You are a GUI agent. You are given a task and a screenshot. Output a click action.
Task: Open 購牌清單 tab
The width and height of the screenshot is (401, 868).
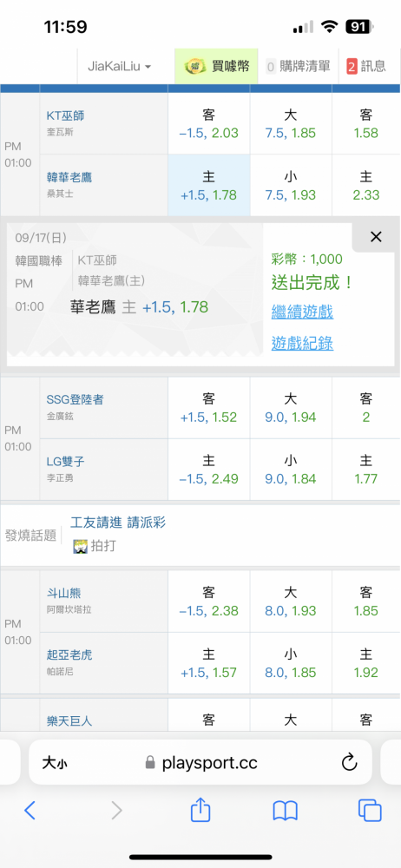tap(298, 67)
